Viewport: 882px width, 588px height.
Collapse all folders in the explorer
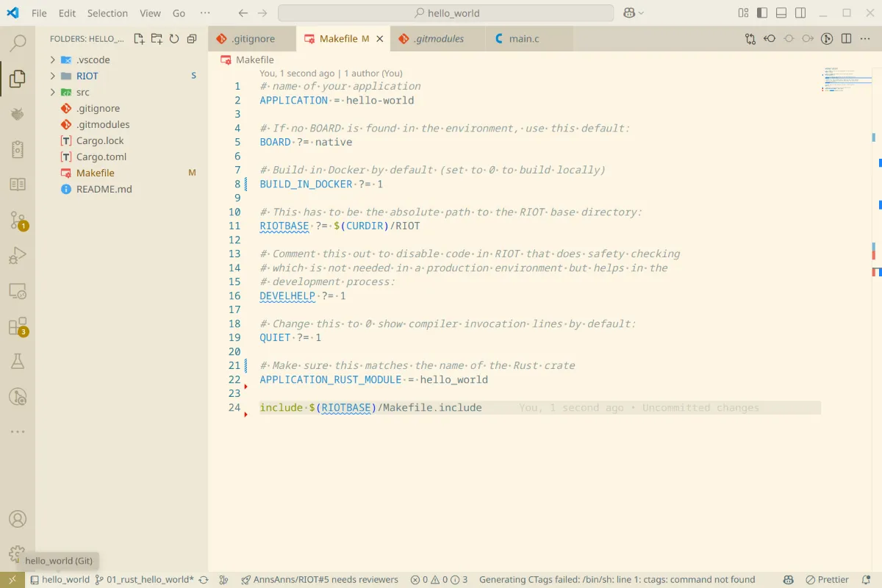click(192, 38)
